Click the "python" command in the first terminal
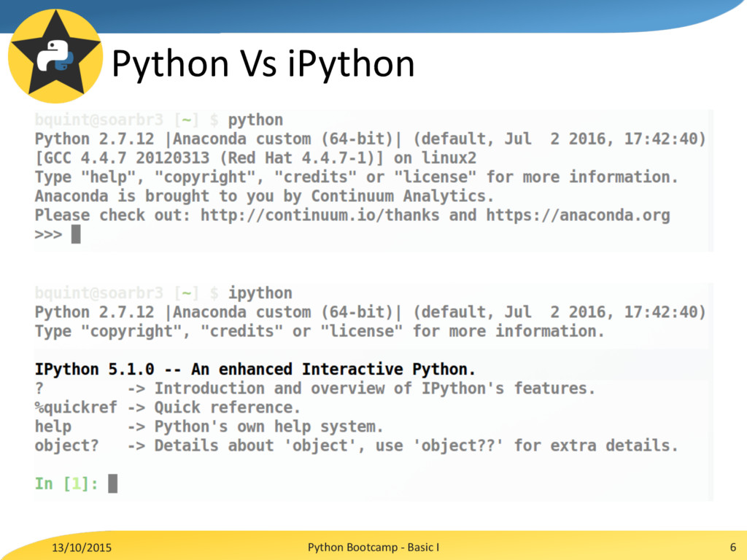This screenshot has height=560, width=747. 255,120
